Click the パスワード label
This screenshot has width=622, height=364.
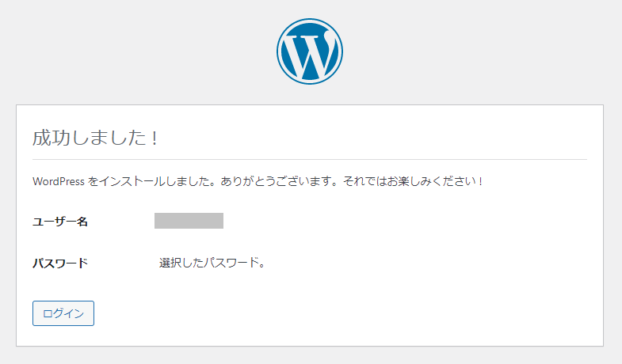click(x=60, y=263)
